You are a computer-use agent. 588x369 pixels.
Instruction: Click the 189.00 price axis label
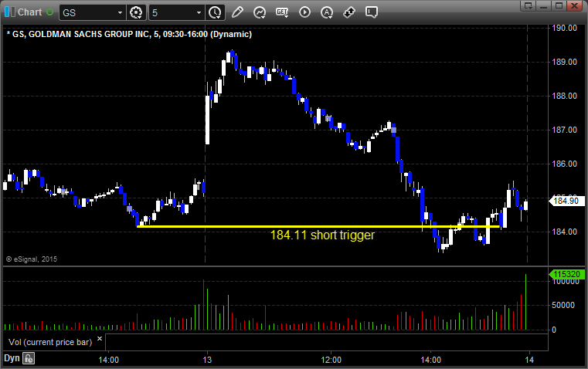pyautogui.click(x=564, y=62)
